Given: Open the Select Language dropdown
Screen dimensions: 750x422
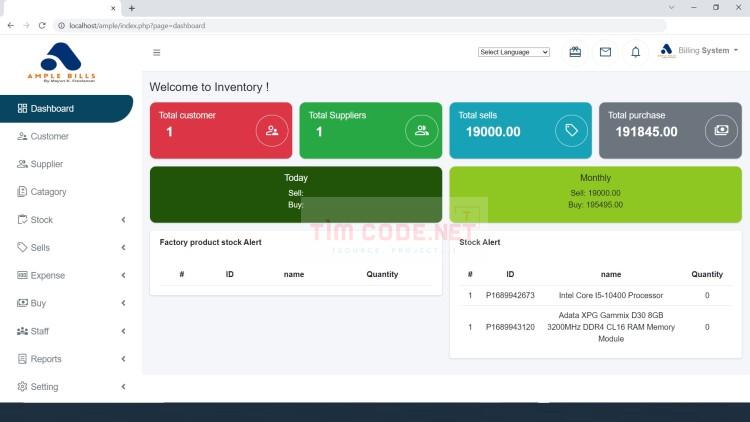Looking at the screenshot, I should [x=514, y=52].
